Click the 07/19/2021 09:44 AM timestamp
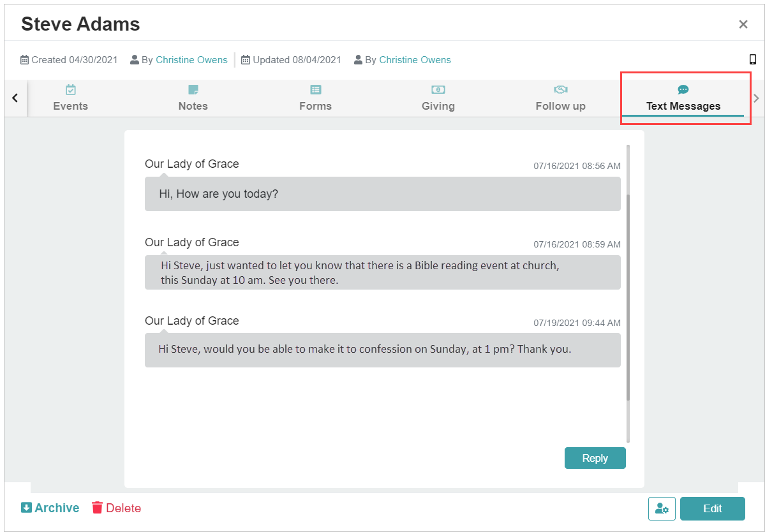The image size is (765, 532). pyautogui.click(x=577, y=323)
